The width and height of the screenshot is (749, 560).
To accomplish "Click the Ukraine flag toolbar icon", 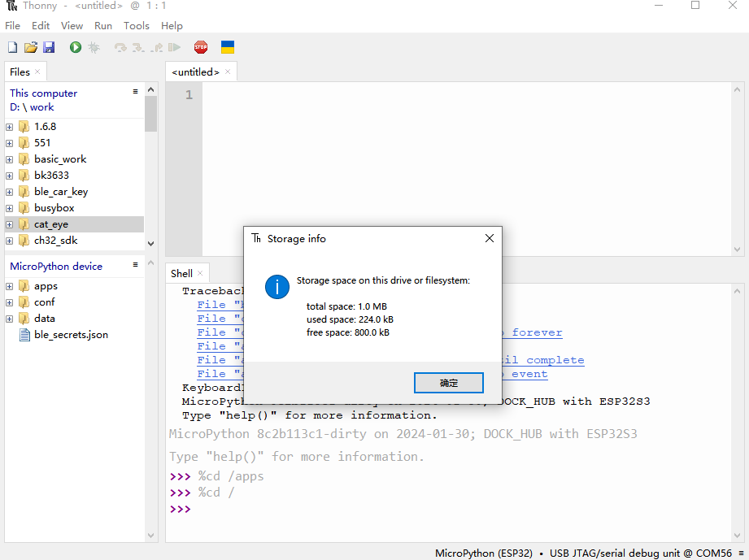I will point(228,48).
